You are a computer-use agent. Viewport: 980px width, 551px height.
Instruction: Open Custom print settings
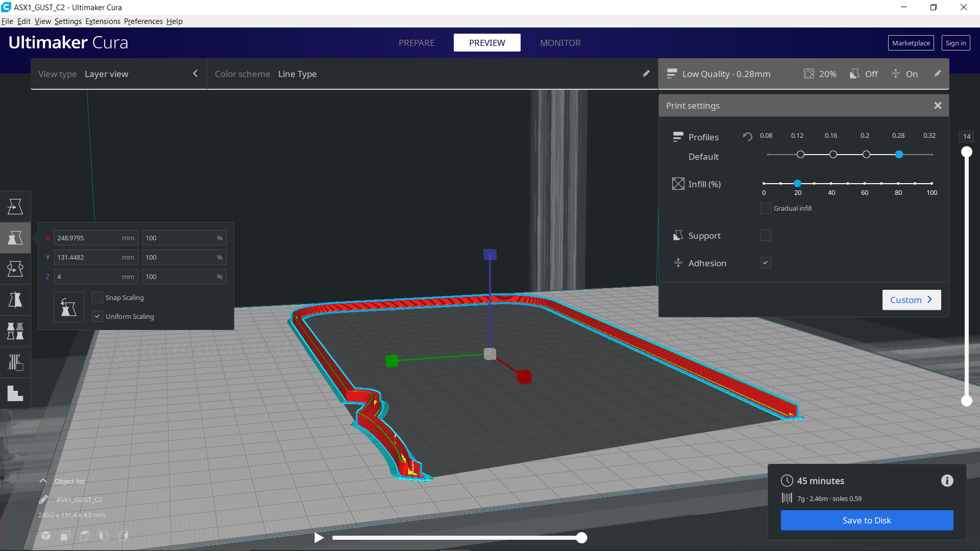[911, 300]
